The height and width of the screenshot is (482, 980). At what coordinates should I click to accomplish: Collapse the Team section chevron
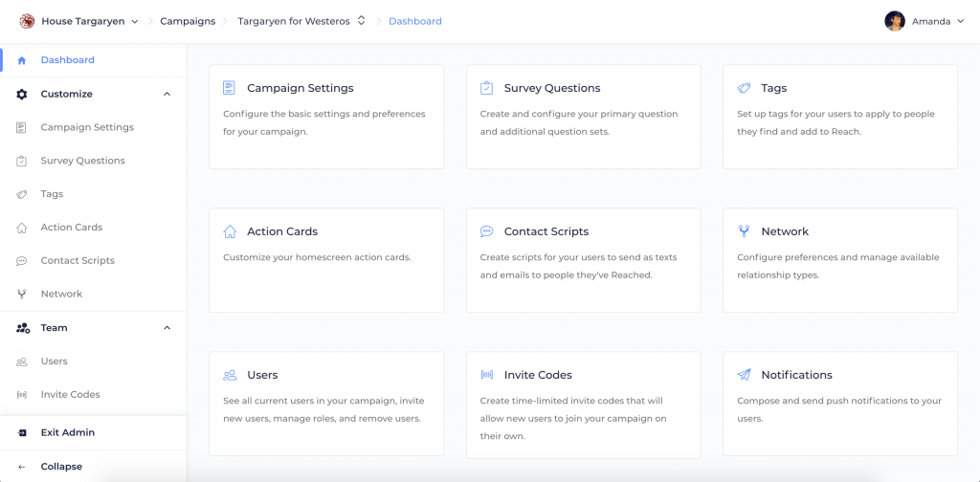click(x=167, y=328)
